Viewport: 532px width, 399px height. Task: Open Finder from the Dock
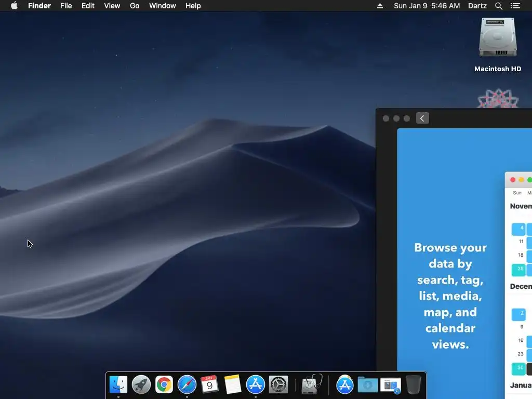click(118, 384)
